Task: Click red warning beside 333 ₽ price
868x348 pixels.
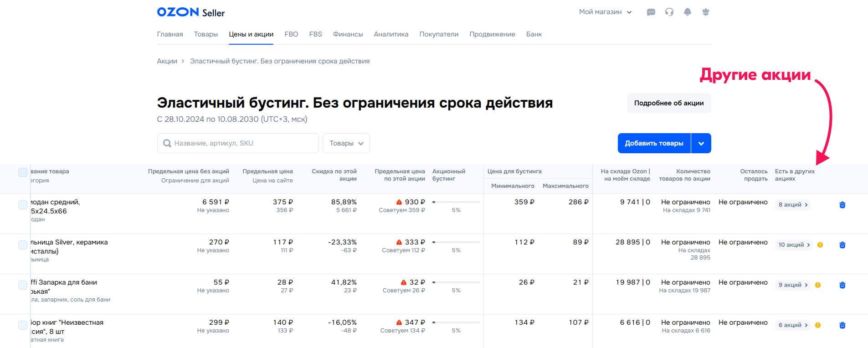Action: (x=399, y=242)
